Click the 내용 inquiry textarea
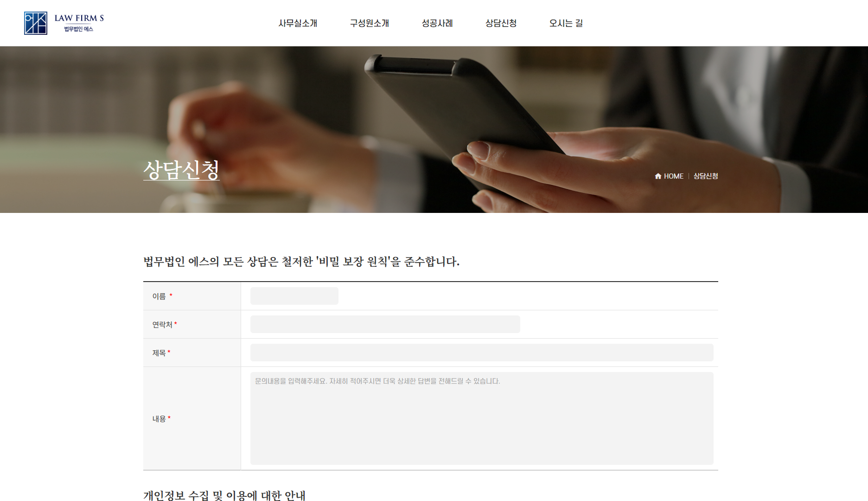The image size is (868, 501). 481,418
